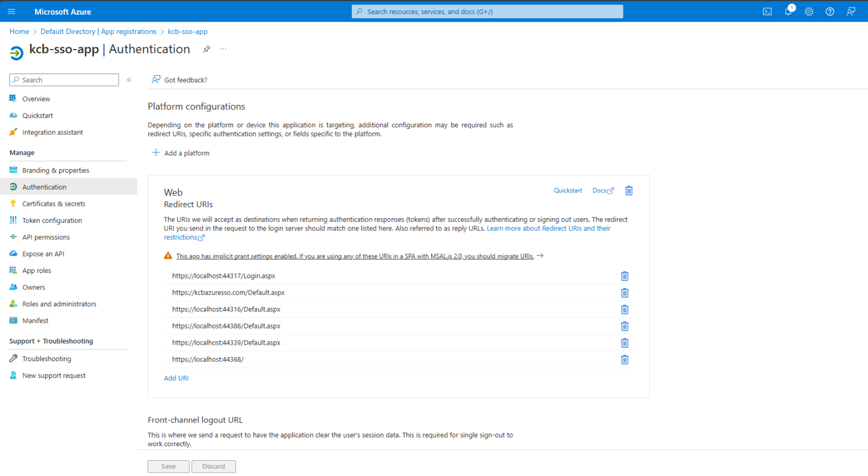868x476 pixels.
Task: Delete the localhost:44316/Default.aspx redirect URI
Action: (625, 310)
